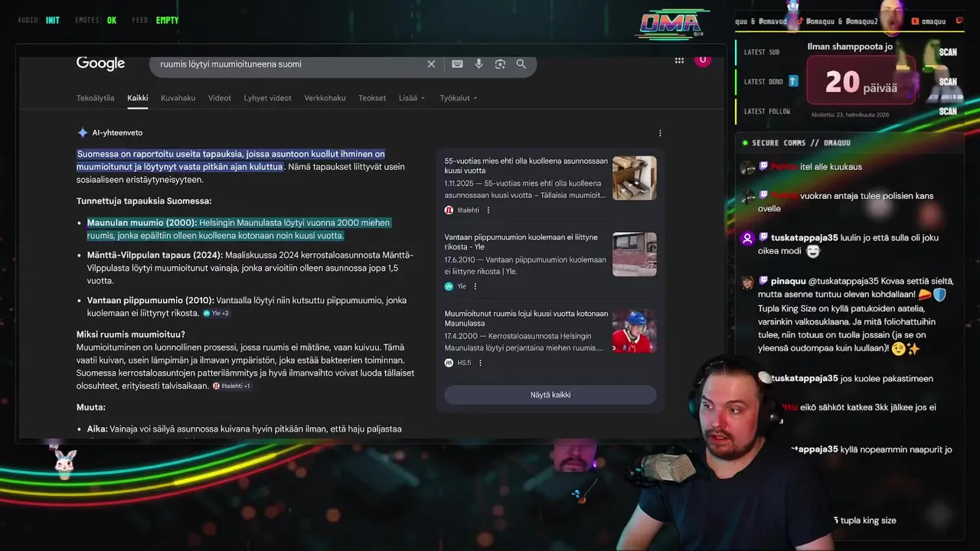Click hockey player thumbnail of HS.fi article
The width and height of the screenshot is (980, 551).
coord(635,331)
